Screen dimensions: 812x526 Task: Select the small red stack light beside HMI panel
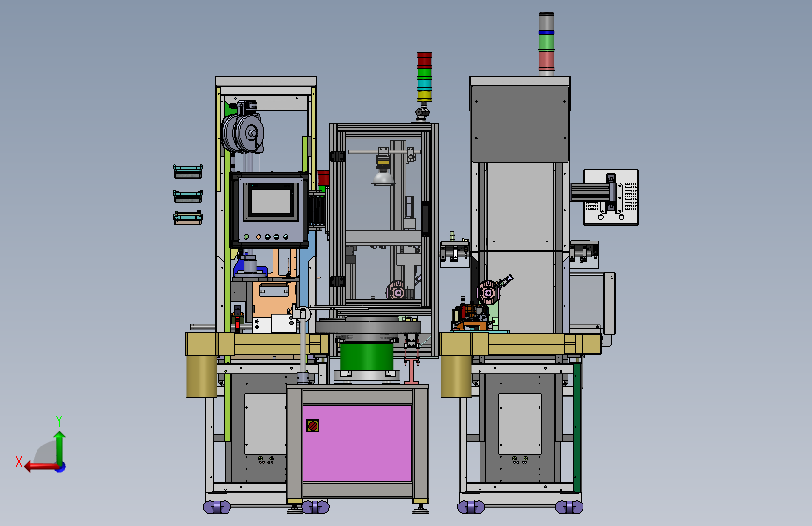(x=324, y=178)
